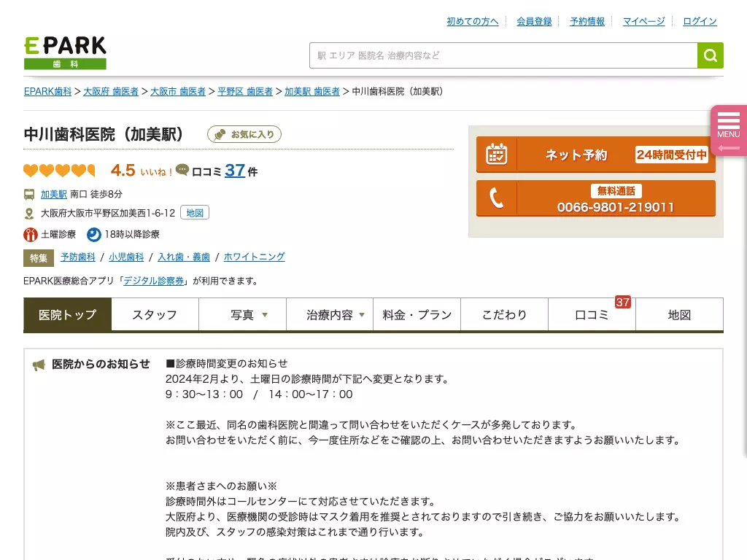Click the search input field
This screenshot has width=747, height=560.
coord(503,55)
